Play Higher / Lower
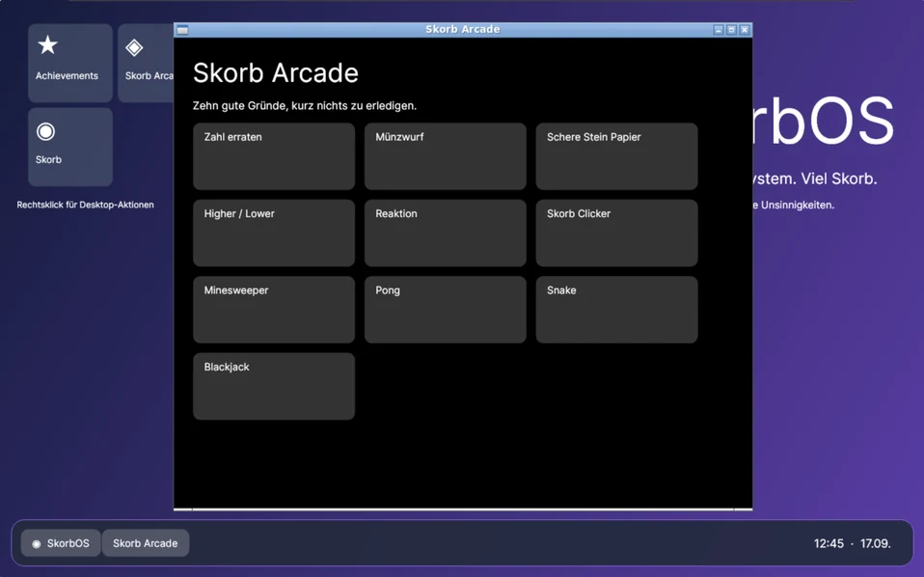The width and height of the screenshot is (924, 577). click(274, 233)
